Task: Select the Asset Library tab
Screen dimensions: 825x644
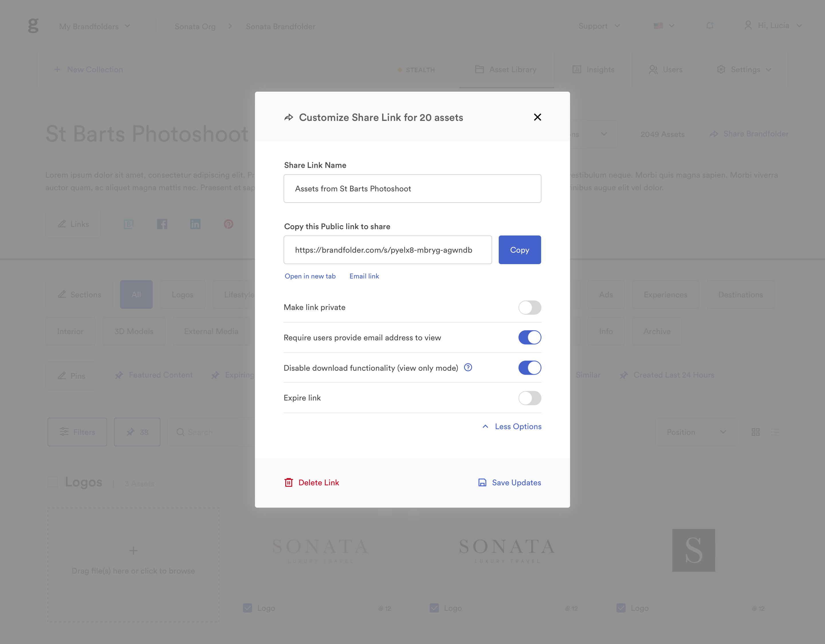Action: [x=506, y=70]
